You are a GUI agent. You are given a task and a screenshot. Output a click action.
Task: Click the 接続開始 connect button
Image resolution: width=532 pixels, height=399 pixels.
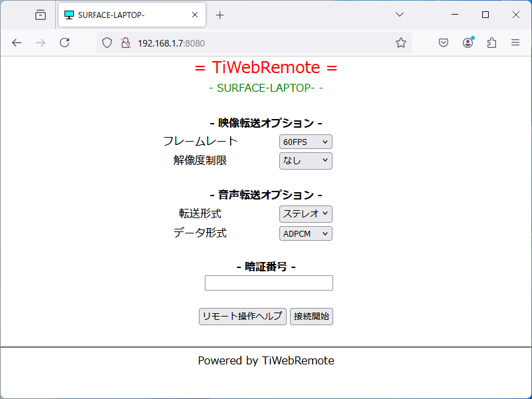coord(311,316)
